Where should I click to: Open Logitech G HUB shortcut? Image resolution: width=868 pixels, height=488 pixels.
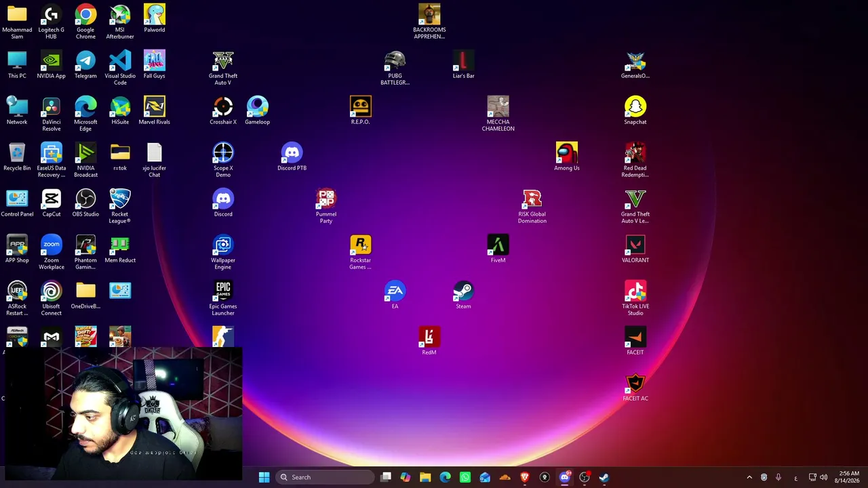51,22
